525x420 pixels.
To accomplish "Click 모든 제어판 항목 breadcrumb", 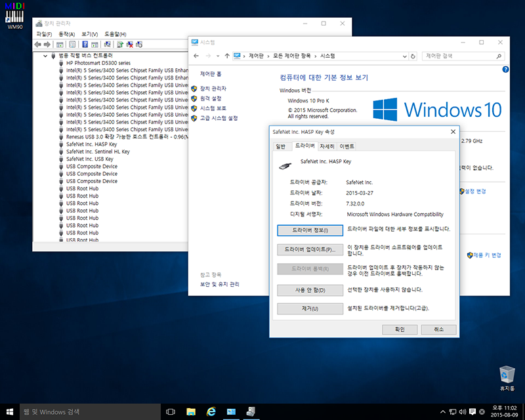I will coord(291,56).
